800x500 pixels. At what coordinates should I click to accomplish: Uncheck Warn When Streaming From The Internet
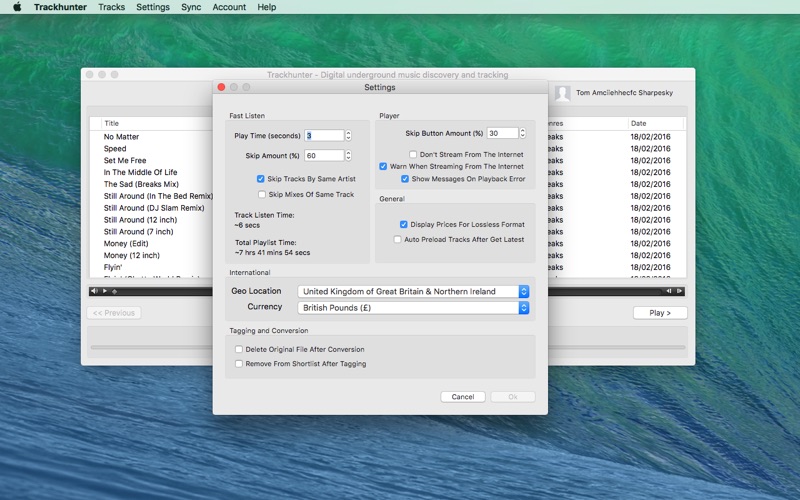383,166
